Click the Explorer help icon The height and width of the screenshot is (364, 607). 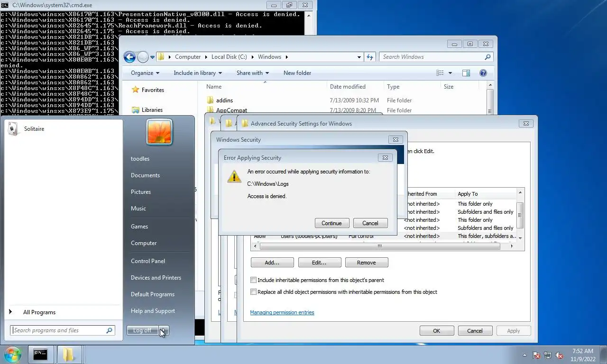click(483, 73)
